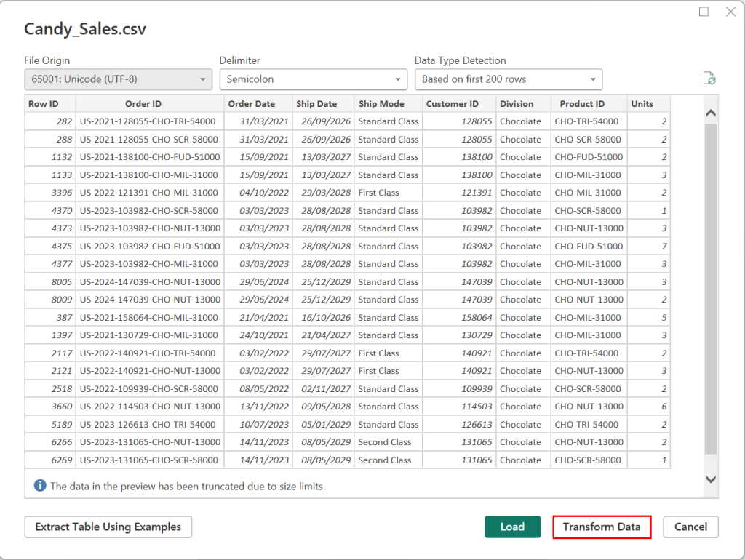Select the Row ID column header
Image resolution: width=745 pixels, height=560 pixels.
pos(50,103)
